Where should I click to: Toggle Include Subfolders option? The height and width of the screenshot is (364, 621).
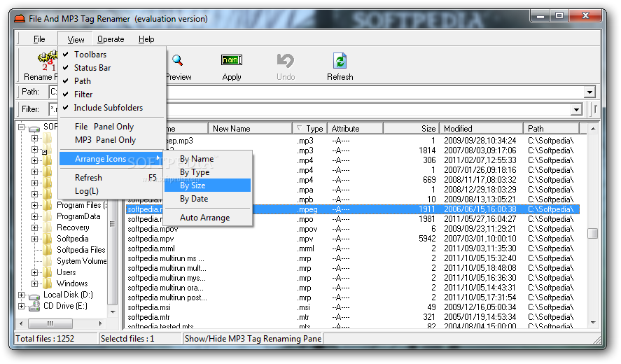pyautogui.click(x=112, y=108)
